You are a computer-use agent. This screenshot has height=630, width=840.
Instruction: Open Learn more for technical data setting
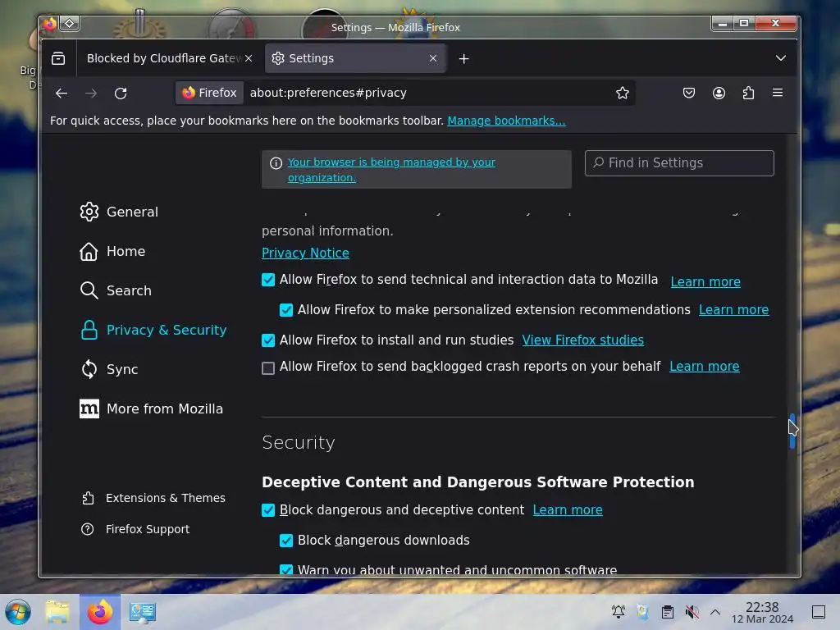(x=705, y=282)
